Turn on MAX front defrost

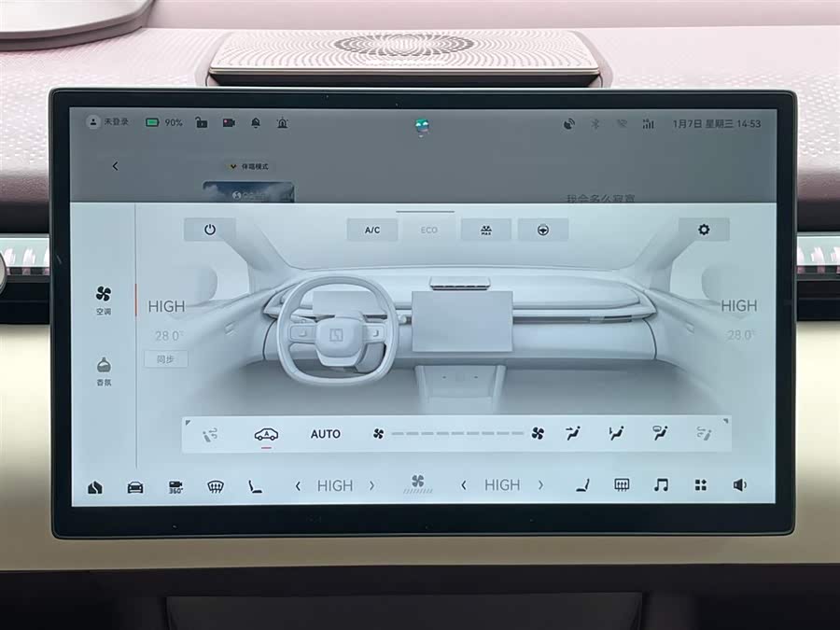click(x=486, y=230)
